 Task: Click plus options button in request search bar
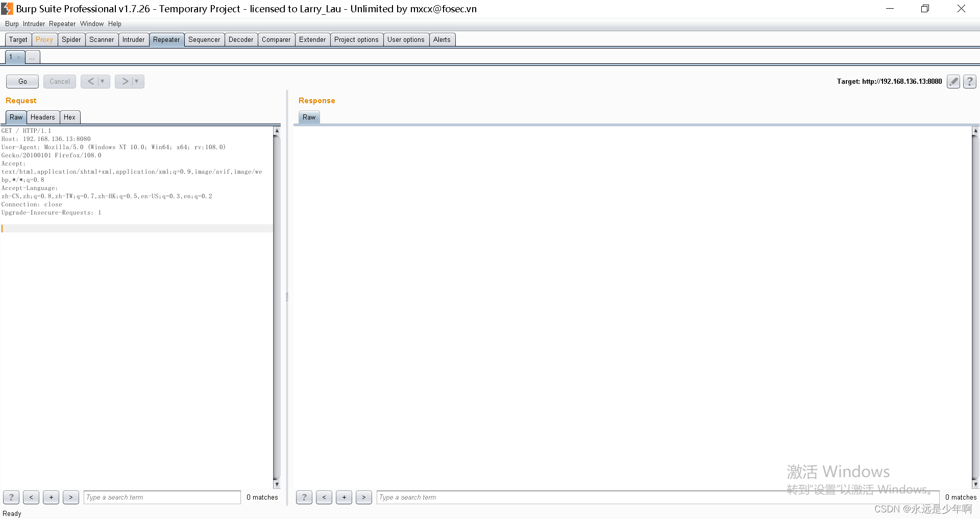click(x=51, y=497)
